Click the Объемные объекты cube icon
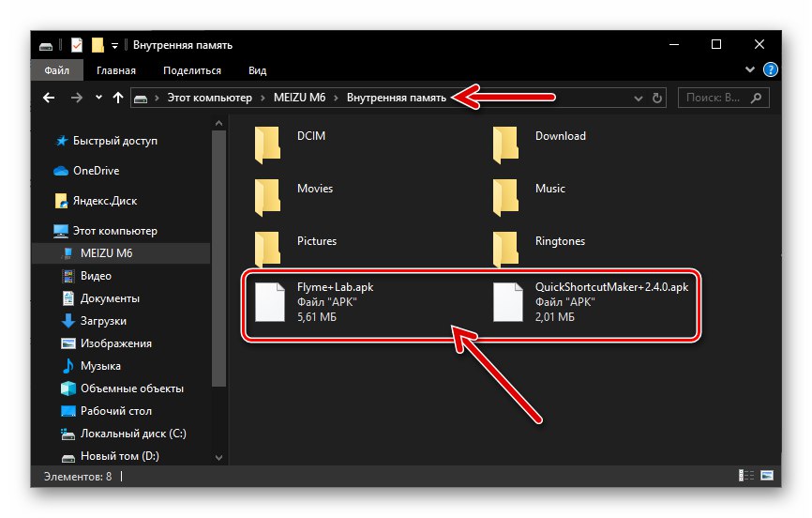Image resolution: width=812 pixels, height=518 pixels. [68, 388]
